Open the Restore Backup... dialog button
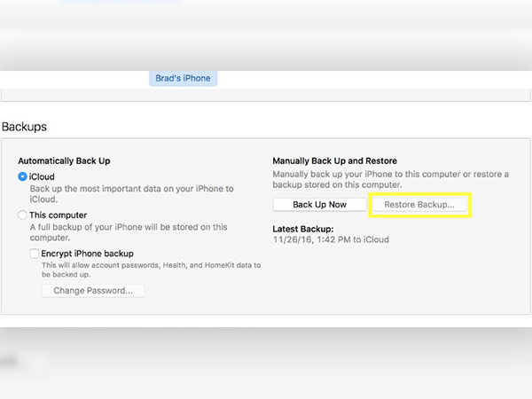 [x=420, y=205]
